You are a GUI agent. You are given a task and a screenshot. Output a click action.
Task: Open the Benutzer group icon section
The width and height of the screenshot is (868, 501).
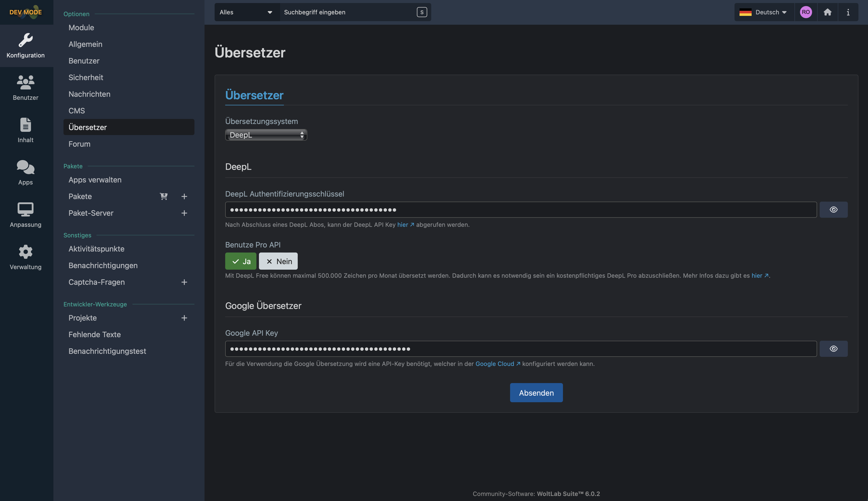pyautogui.click(x=26, y=88)
